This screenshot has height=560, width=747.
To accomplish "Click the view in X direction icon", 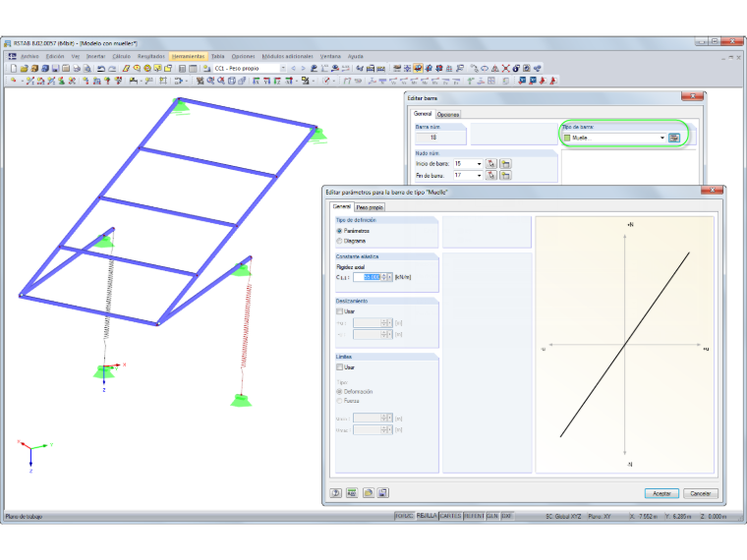I will 256,81.
